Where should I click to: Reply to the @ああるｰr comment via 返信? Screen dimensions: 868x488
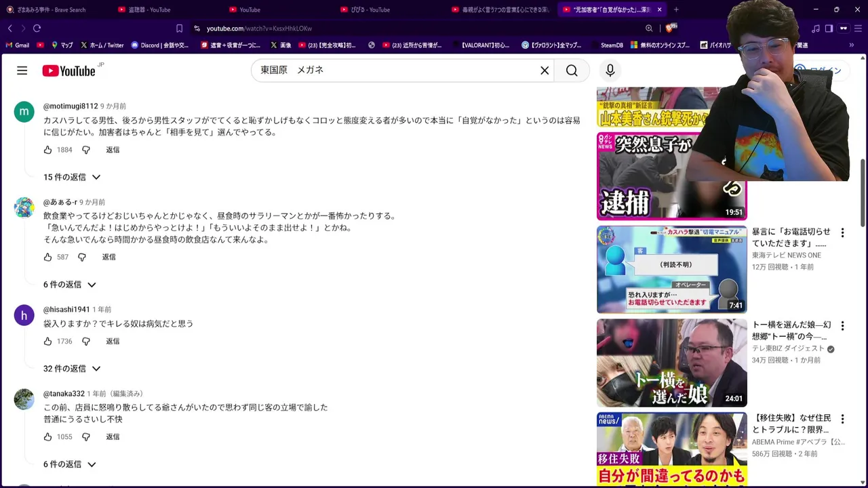click(108, 257)
